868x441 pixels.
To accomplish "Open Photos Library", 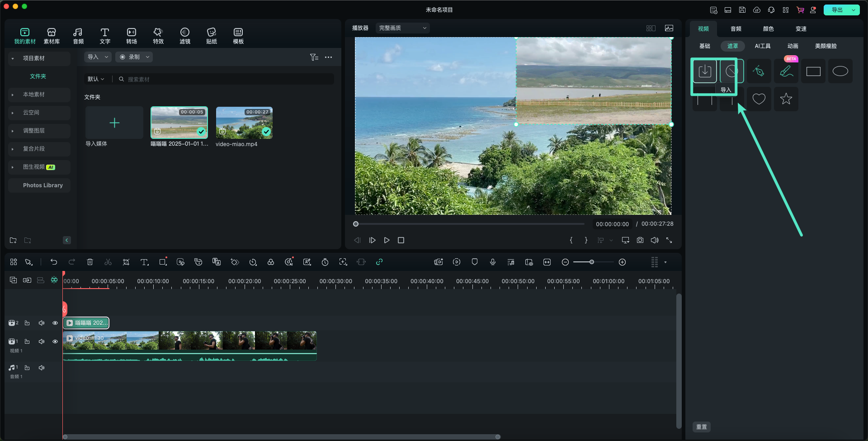I will (x=43, y=185).
